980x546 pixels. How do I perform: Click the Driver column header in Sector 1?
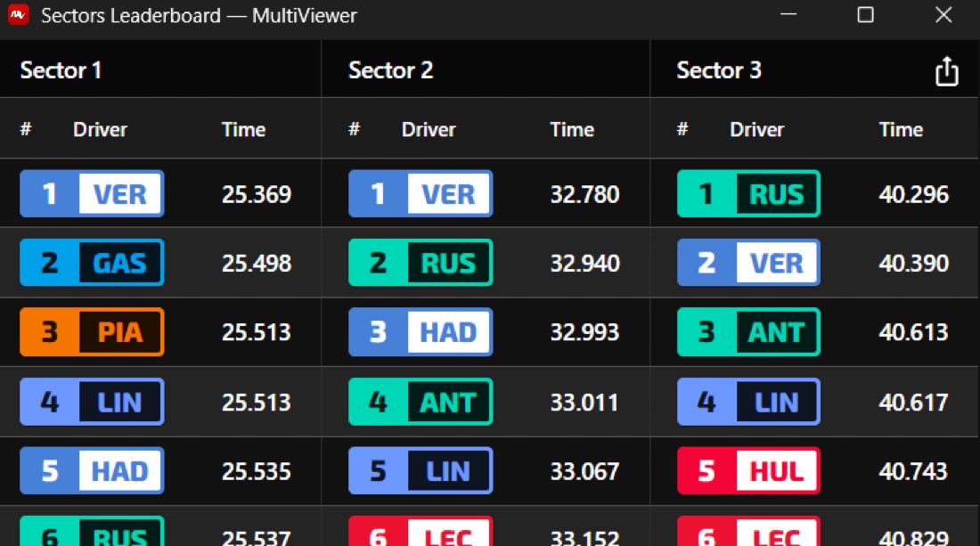click(100, 129)
